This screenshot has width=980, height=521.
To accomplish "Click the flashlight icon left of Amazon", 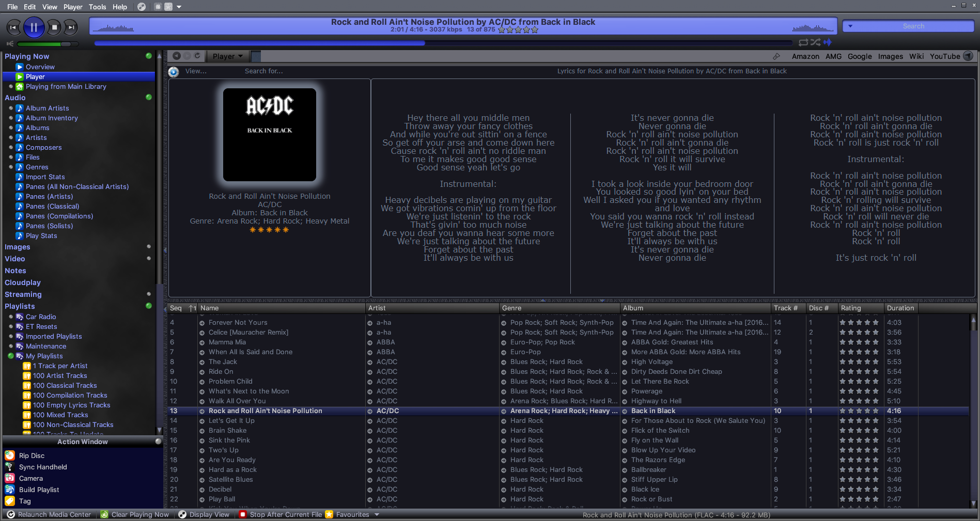I will (776, 56).
